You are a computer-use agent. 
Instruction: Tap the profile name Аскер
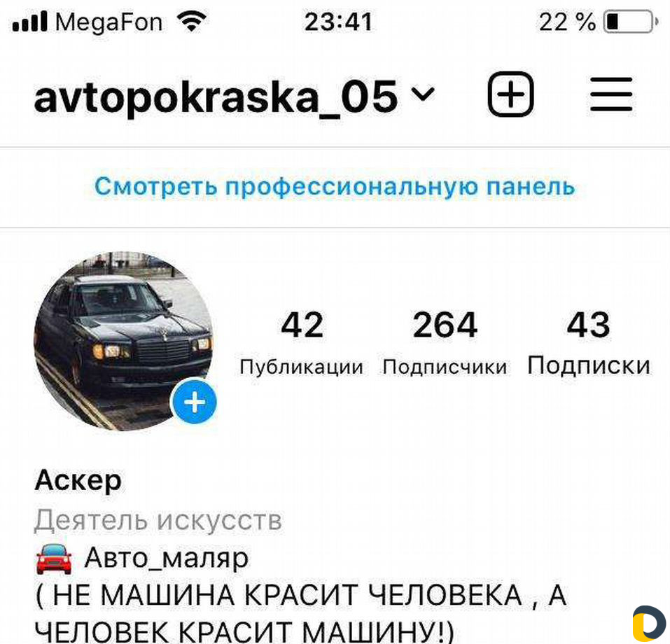(x=78, y=481)
